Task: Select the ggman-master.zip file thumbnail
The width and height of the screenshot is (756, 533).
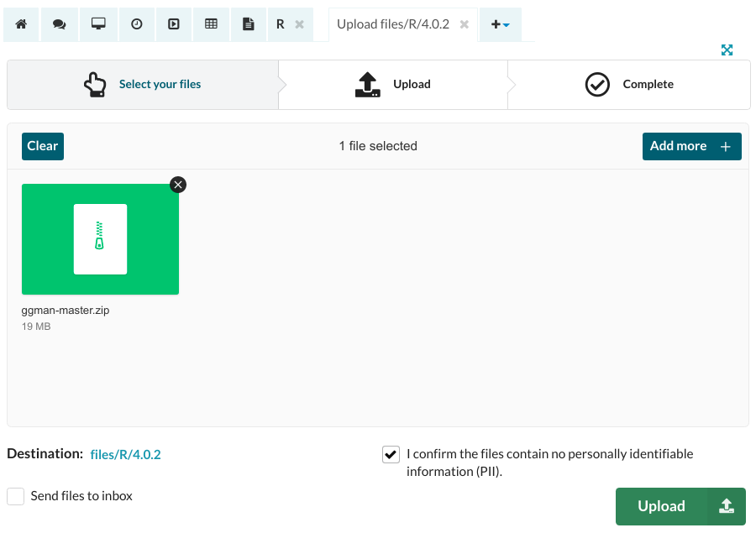Action: (100, 239)
